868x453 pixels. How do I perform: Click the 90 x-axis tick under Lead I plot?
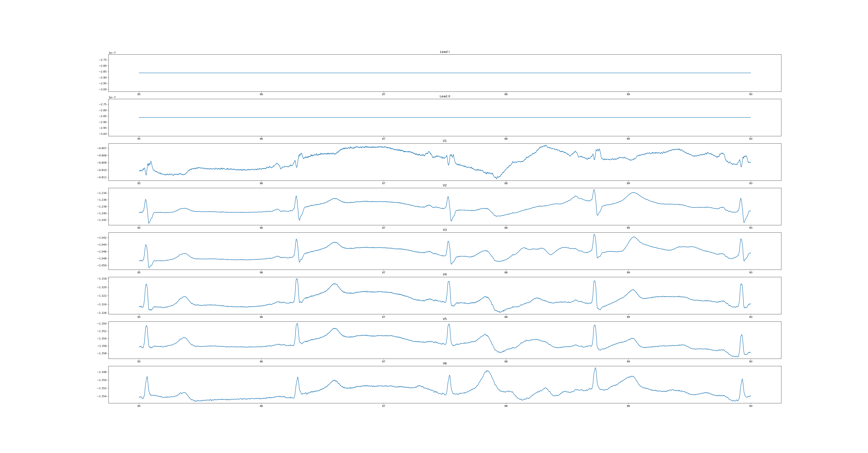click(750, 94)
